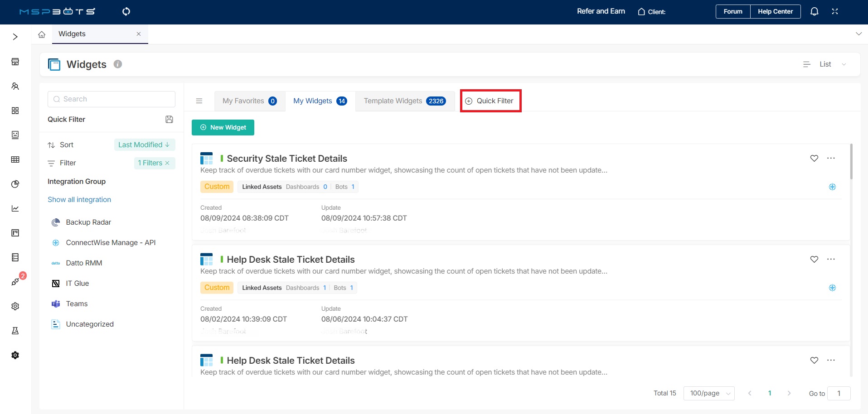
Task: Click the New Widget button
Action: point(223,127)
